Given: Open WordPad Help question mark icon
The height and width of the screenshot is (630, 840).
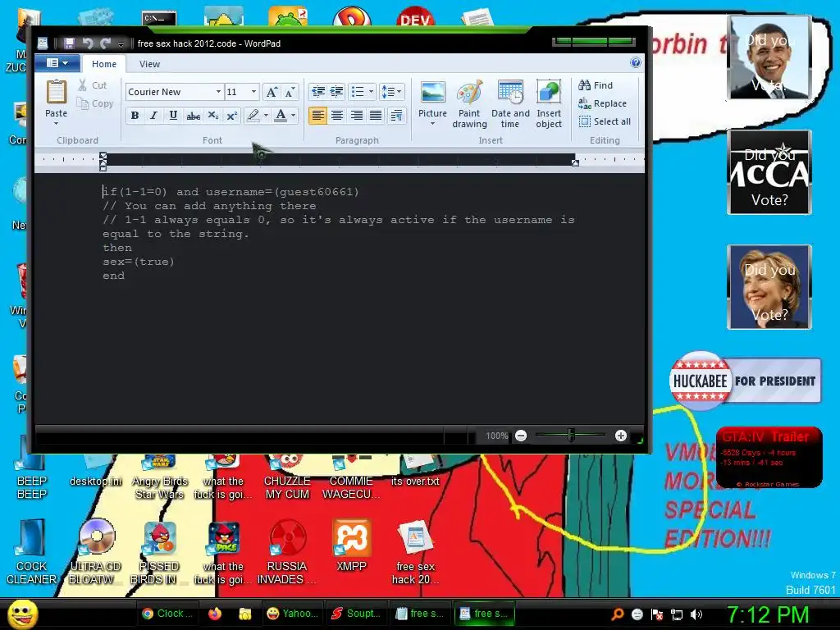Looking at the screenshot, I should pos(636,62).
